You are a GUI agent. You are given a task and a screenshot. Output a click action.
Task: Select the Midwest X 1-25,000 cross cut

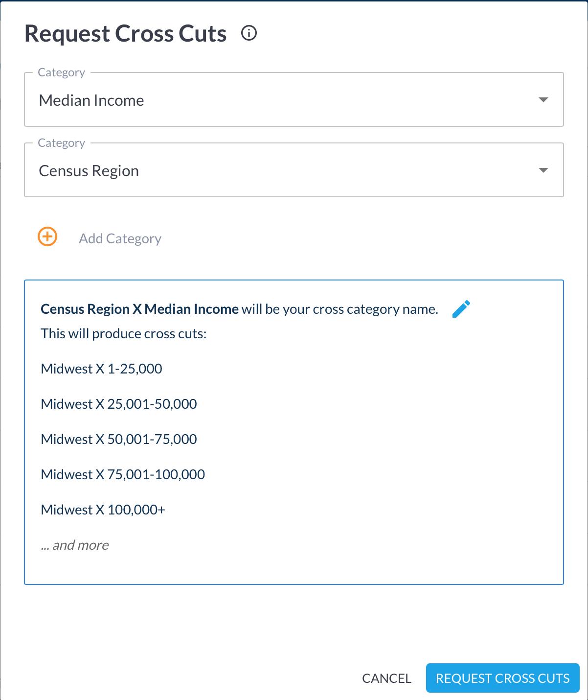tap(101, 369)
